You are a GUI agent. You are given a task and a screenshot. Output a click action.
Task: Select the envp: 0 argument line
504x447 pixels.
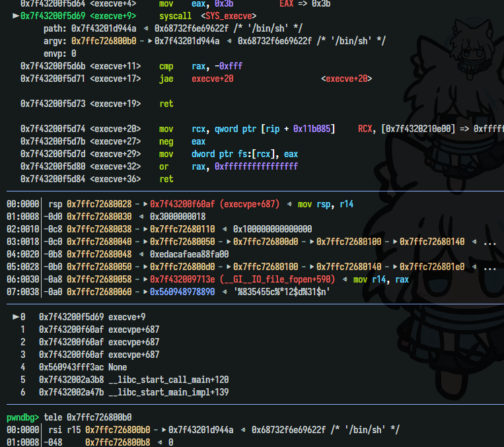click(x=59, y=53)
